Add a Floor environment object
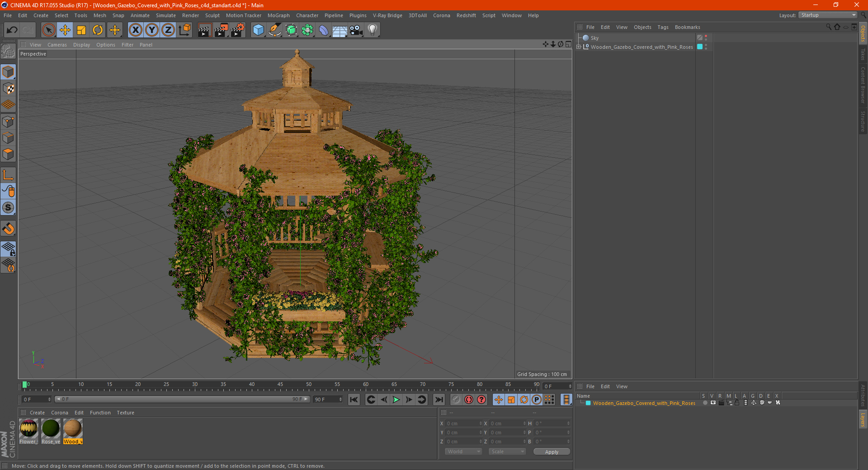Viewport: 868px width, 470px height. click(340, 30)
